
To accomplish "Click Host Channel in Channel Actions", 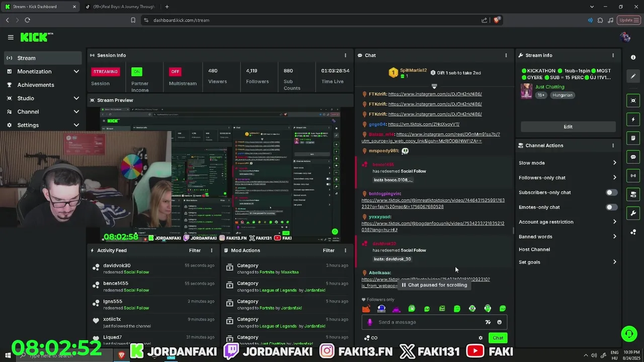I will [534, 249].
